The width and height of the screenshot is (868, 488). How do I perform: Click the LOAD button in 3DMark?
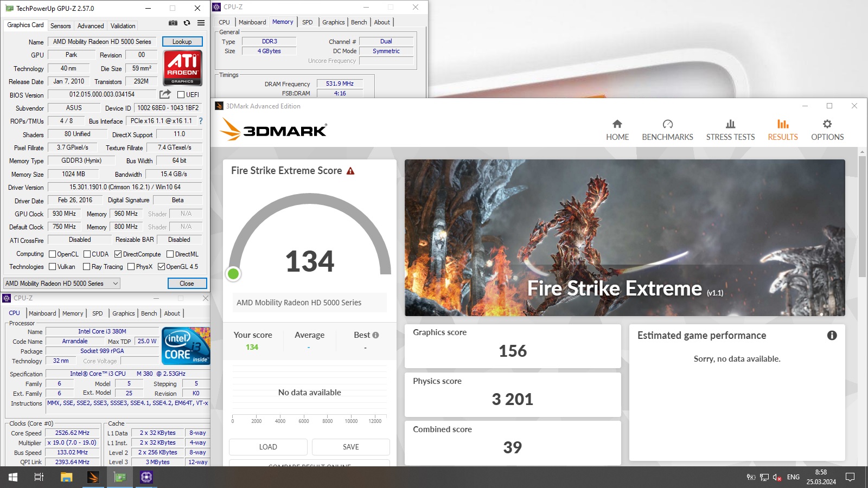click(x=268, y=447)
